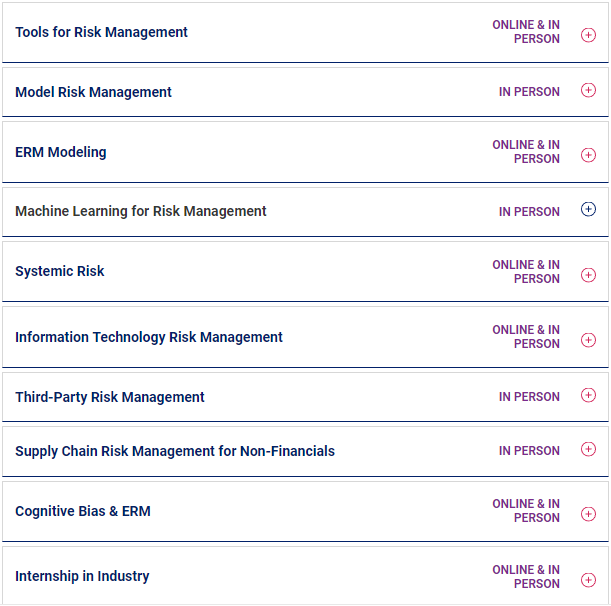Open Third-Party Risk Management plus icon

click(x=588, y=395)
